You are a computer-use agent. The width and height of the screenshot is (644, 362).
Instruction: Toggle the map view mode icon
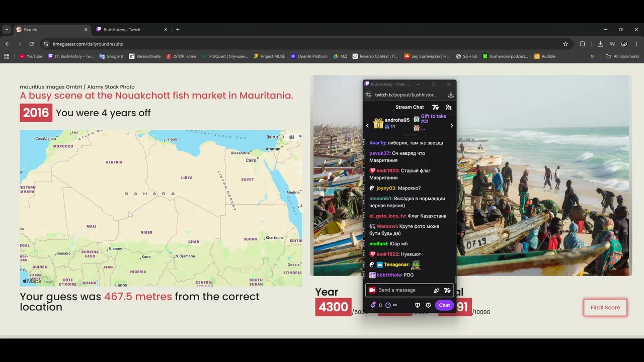coord(292,137)
